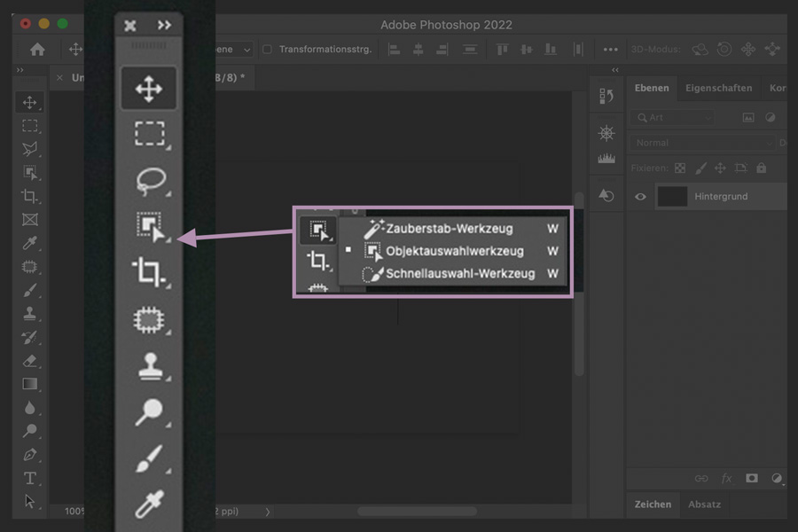Select the Blur tool in the small left toolbar
Viewport: 798px width, 532px height.
(30, 408)
